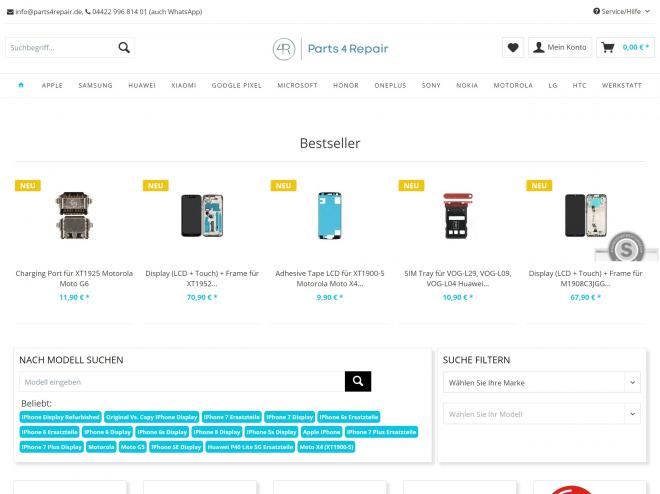This screenshot has height=494, width=660.
Task: Click Adhesive Tape LCD für XT1900-5 title
Action: click(330, 279)
